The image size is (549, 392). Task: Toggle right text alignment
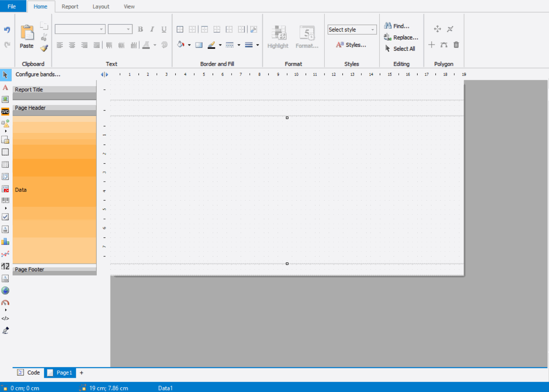tap(84, 45)
